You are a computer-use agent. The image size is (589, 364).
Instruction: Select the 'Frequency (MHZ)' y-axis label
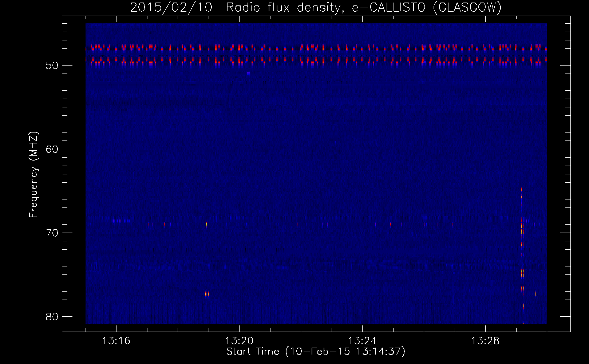coord(33,175)
